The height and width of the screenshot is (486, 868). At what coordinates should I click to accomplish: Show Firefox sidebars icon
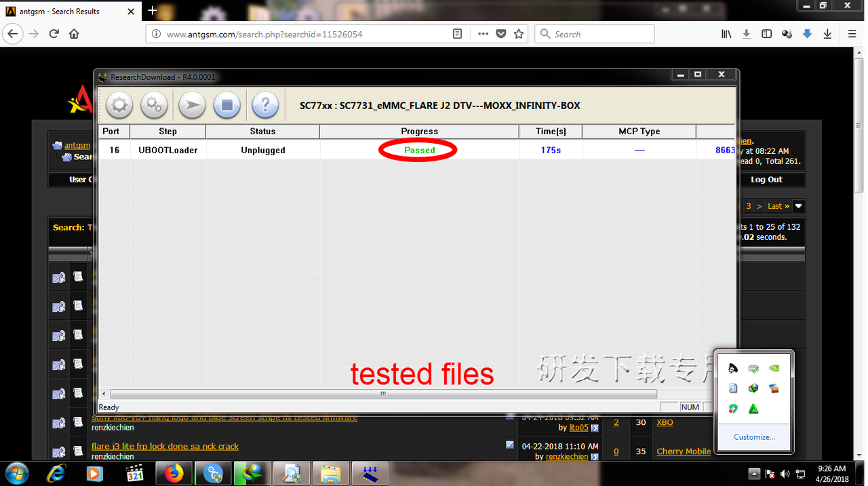click(x=766, y=34)
